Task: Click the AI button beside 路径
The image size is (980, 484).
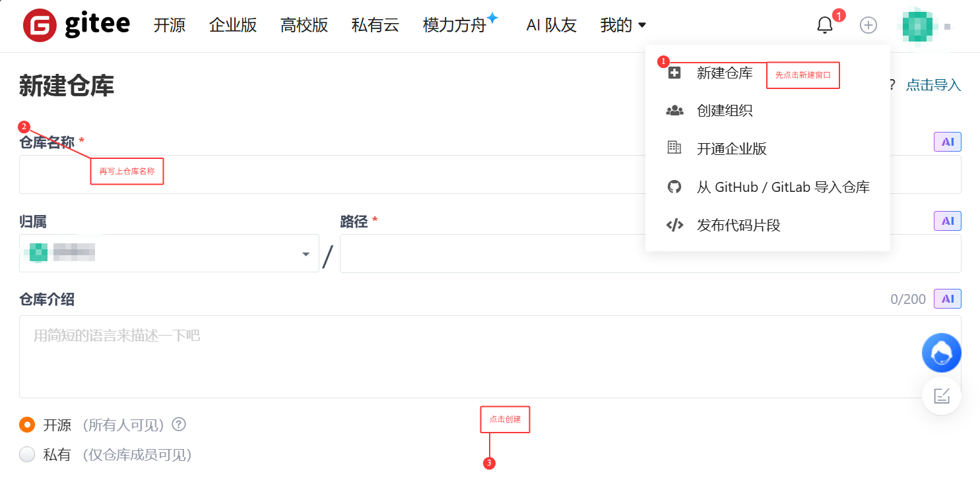Action: tap(948, 221)
